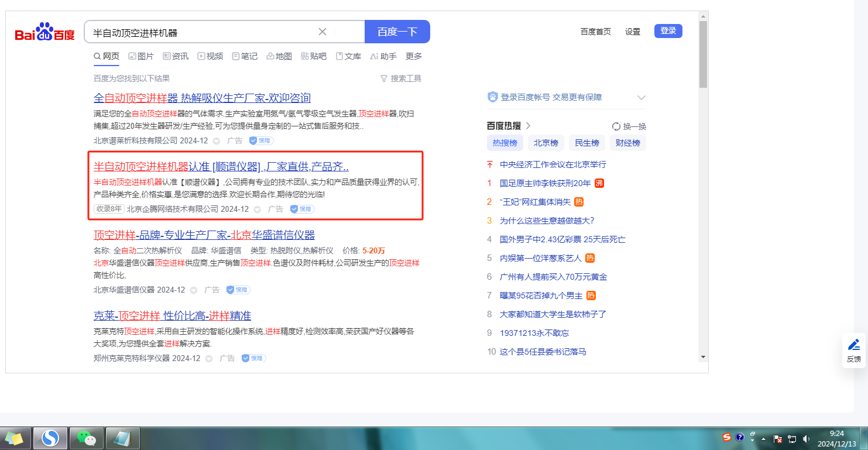This screenshot has height=450, width=868.
Task: Click the 换一换 refresh icon
Action: tap(616, 126)
